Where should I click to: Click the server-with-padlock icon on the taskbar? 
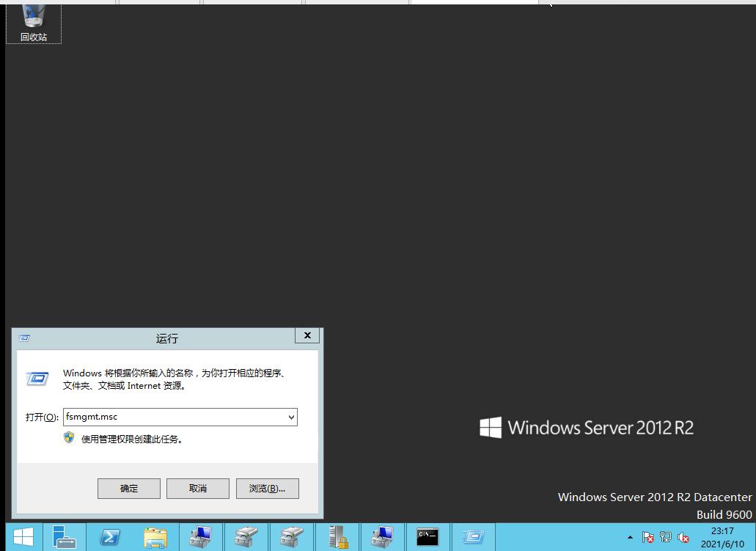click(x=337, y=536)
